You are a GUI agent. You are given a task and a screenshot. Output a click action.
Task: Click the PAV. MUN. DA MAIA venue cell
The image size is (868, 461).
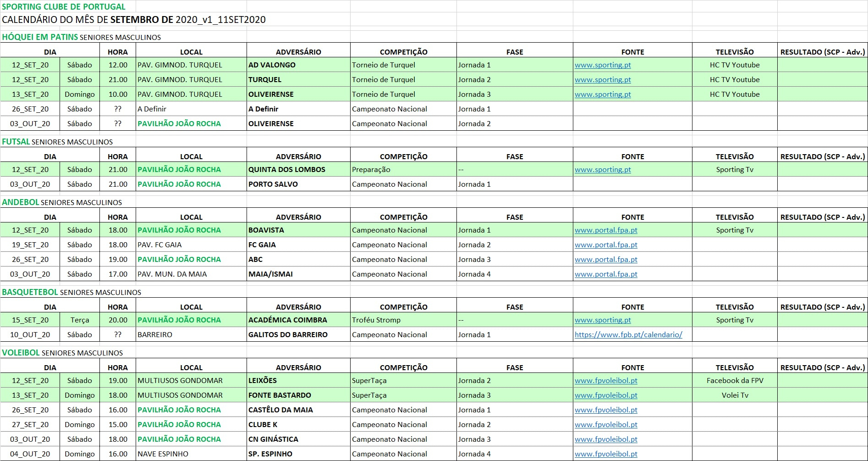tap(191, 274)
